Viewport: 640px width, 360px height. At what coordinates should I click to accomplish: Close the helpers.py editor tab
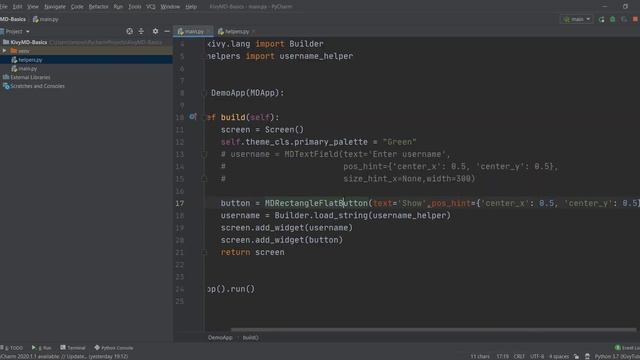pos(253,31)
